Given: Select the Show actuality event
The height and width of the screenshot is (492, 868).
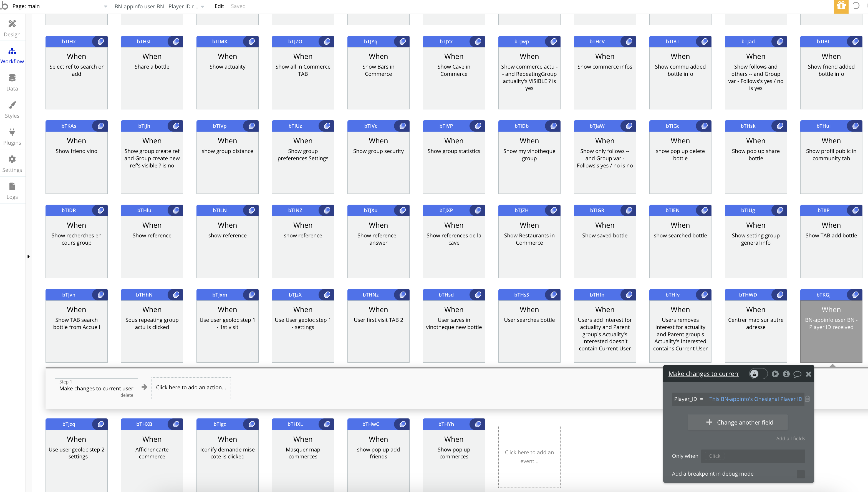Looking at the screenshot, I should 228,73.
